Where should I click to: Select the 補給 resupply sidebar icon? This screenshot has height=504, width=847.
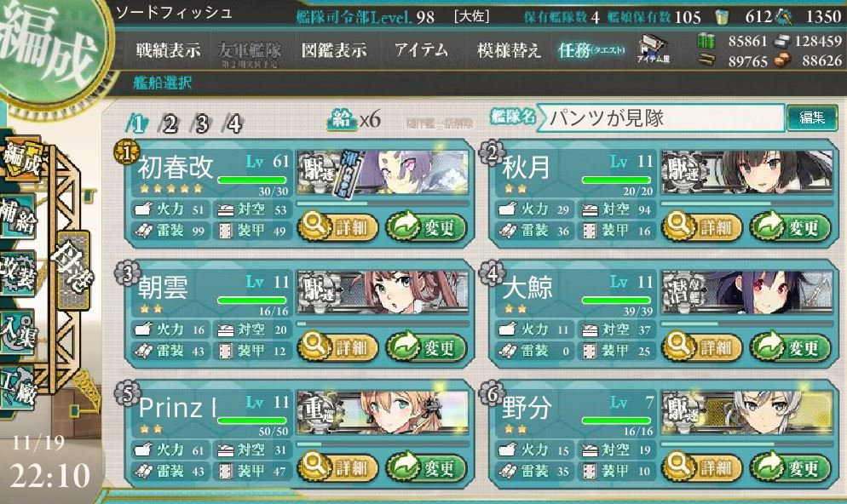tap(19, 217)
